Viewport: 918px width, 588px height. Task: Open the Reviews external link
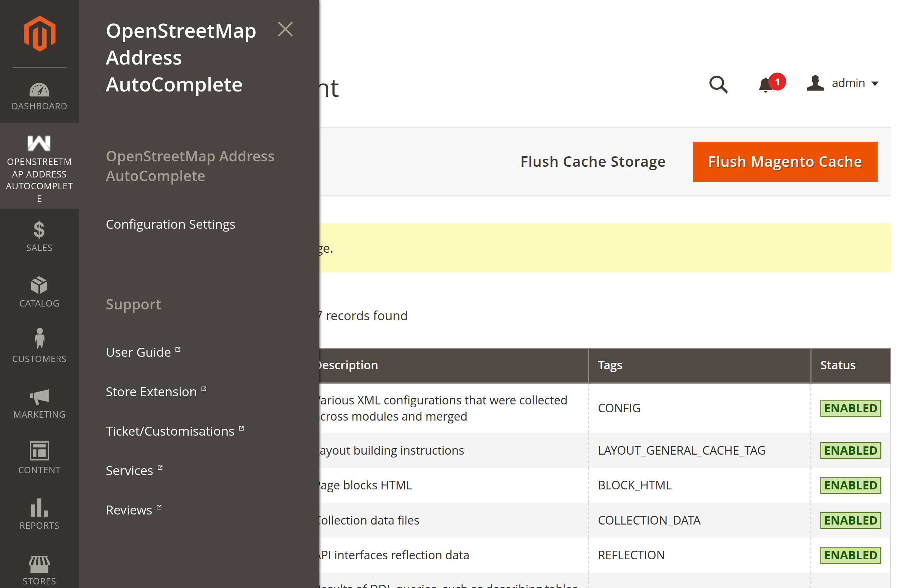pos(134,509)
